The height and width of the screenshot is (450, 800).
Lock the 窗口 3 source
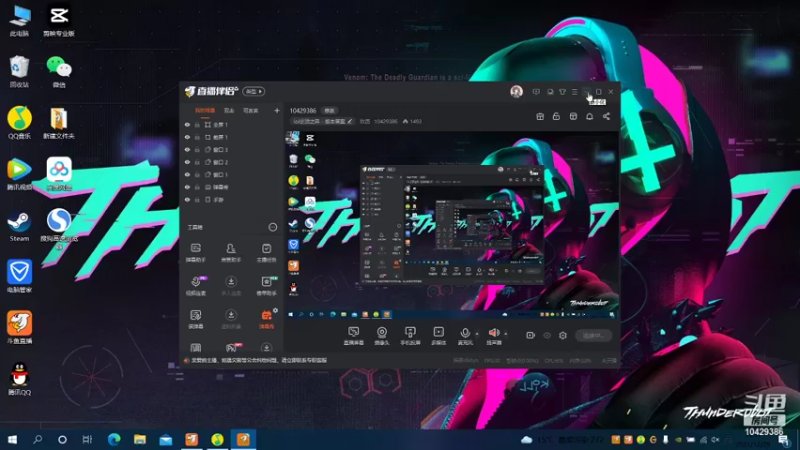click(197, 149)
